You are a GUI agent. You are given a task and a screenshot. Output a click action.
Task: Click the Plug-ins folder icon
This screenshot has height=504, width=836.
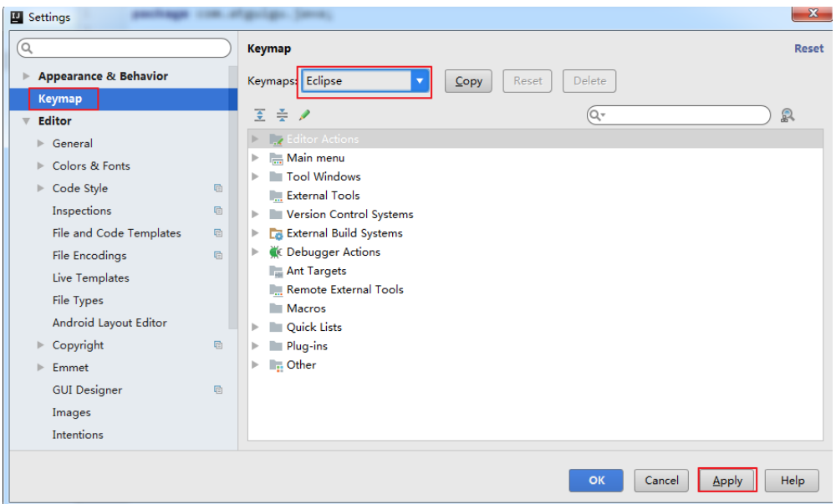tap(276, 346)
